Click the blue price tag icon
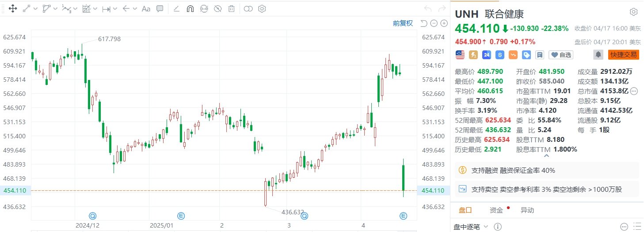Viewport: 644px width, 232px height. coord(526,55)
